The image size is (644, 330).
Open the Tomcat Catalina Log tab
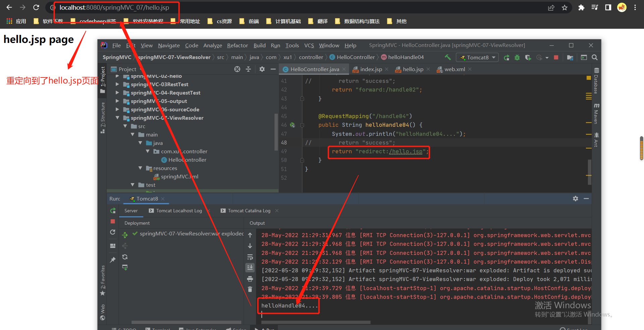pyautogui.click(x=249, y=211)
